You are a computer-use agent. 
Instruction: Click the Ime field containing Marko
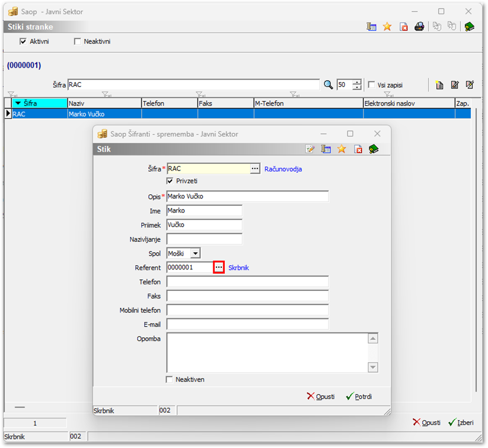pos(205,211)
